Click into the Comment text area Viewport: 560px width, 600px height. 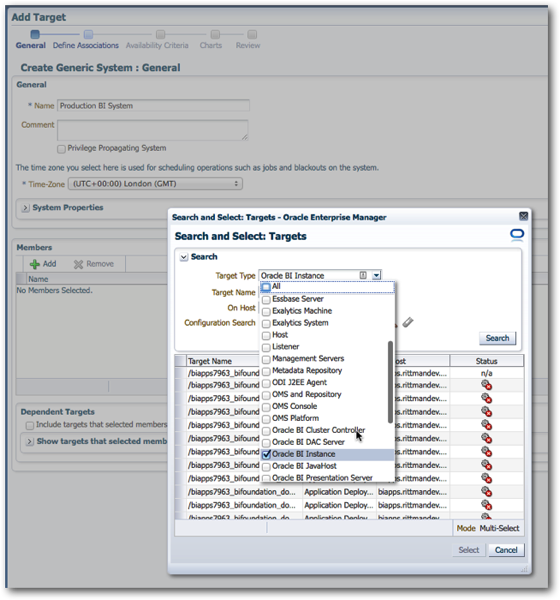tap(153, 130)
